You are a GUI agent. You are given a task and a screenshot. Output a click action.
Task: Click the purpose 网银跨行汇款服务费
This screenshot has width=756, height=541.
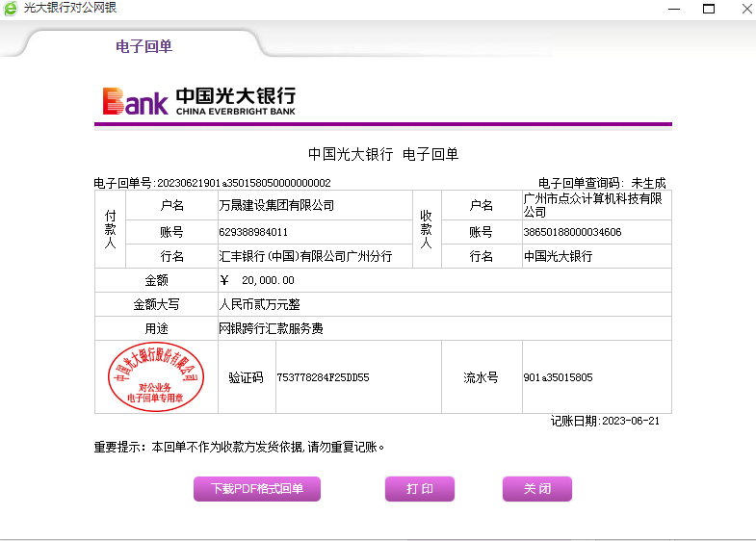[x=271, y=328]
